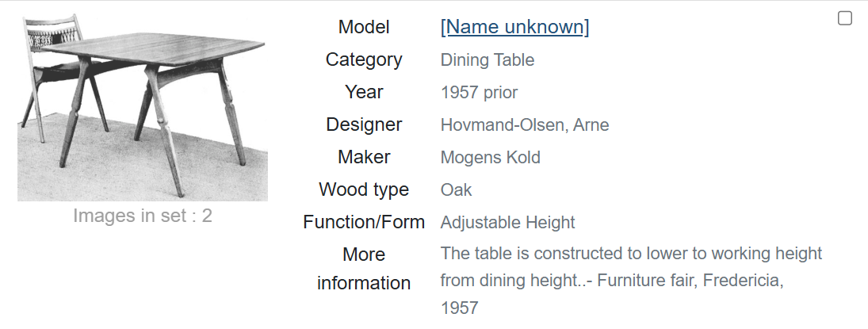868x329 pixels.
Task: Select maker 'Mogens Kold' text
Action: coord(490,158)
